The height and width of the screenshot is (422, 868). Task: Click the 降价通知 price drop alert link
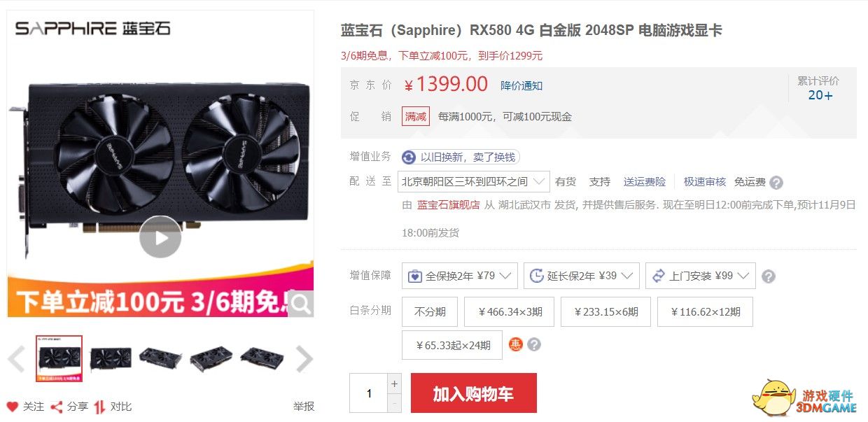521,86
